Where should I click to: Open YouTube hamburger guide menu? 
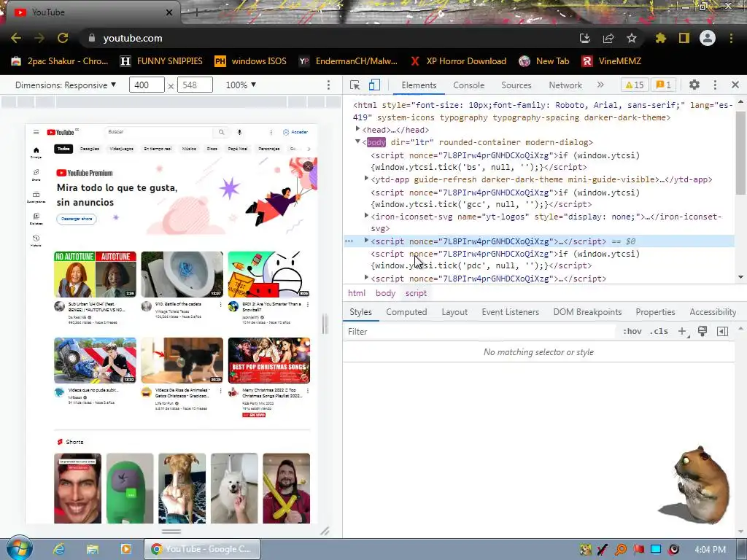pos(36,132)
